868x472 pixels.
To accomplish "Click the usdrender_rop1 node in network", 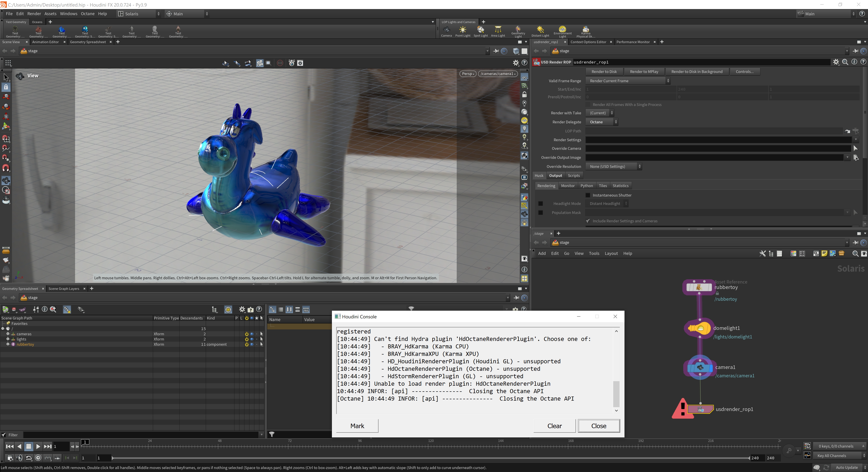I will 700,409.
